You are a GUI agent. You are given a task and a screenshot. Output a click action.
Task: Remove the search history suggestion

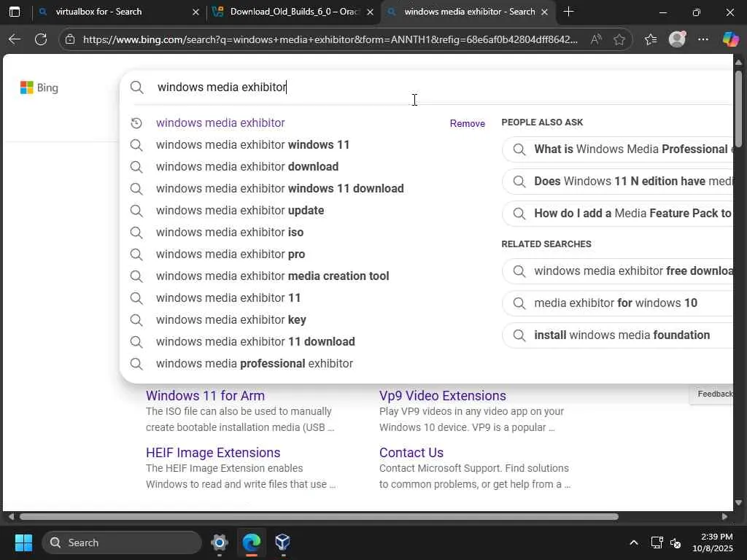pos(467,123)
